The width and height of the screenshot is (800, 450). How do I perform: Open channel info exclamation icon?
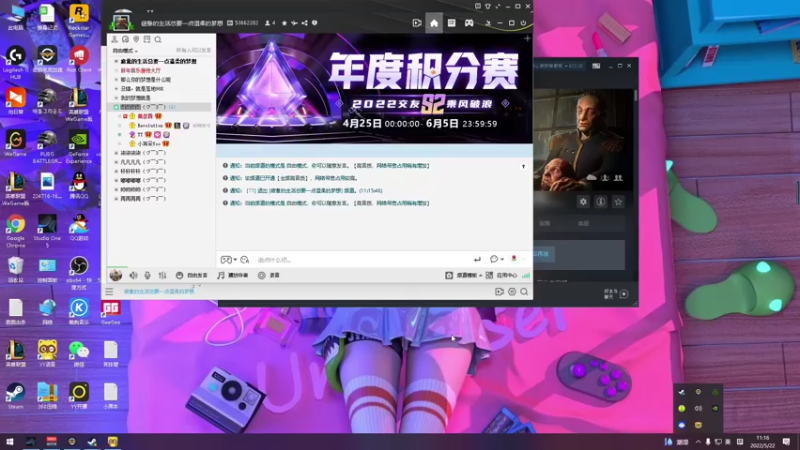tap(314, 23)
